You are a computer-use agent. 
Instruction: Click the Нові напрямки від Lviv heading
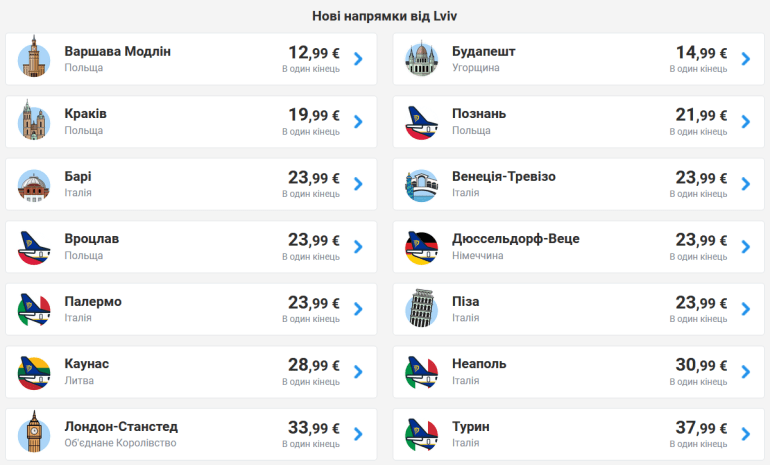(385, 16)
